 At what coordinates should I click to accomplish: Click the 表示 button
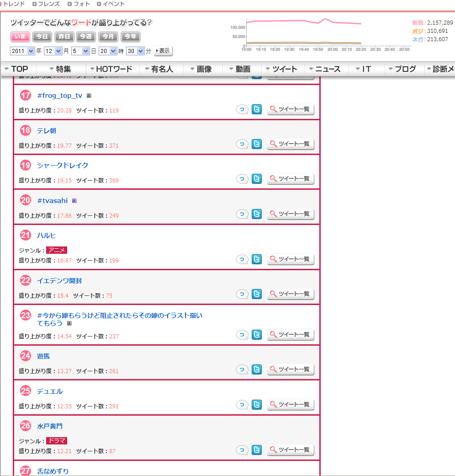click(163, 51)
